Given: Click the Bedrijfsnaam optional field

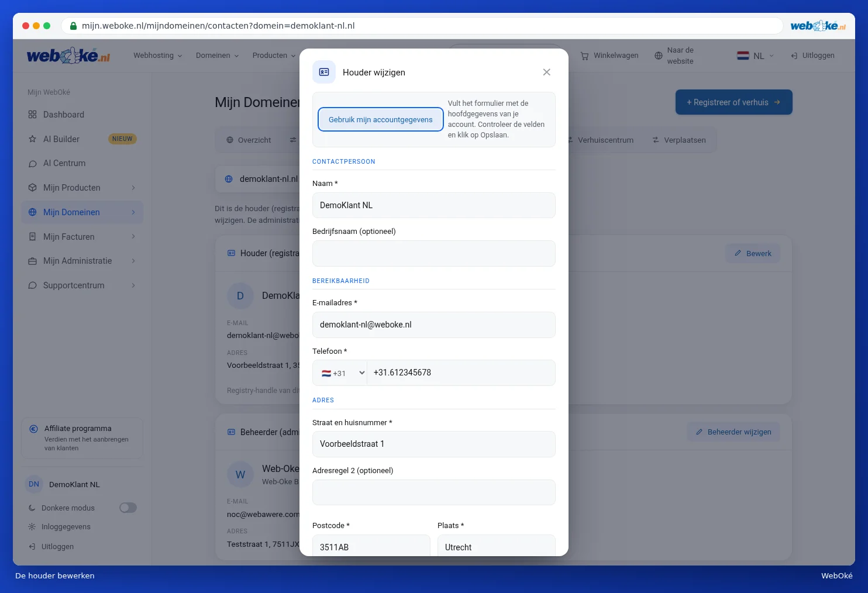Looking at the screenshot, I should [434, 253].
